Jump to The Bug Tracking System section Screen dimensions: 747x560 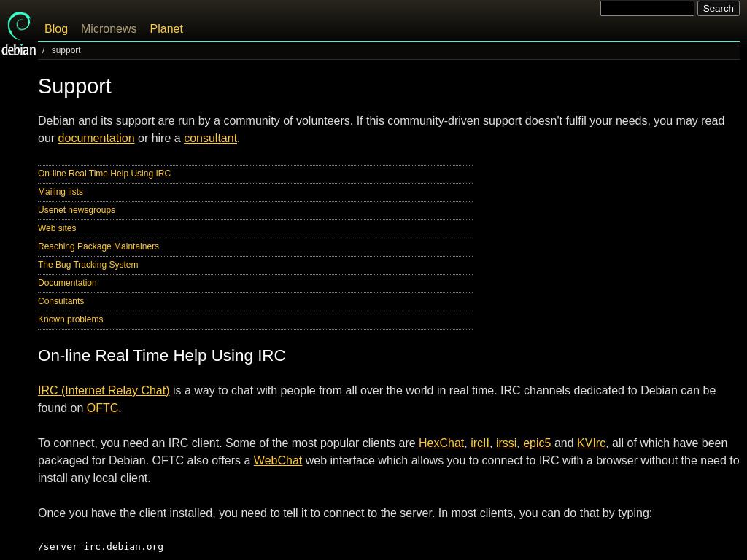click(x=88, y=264)
